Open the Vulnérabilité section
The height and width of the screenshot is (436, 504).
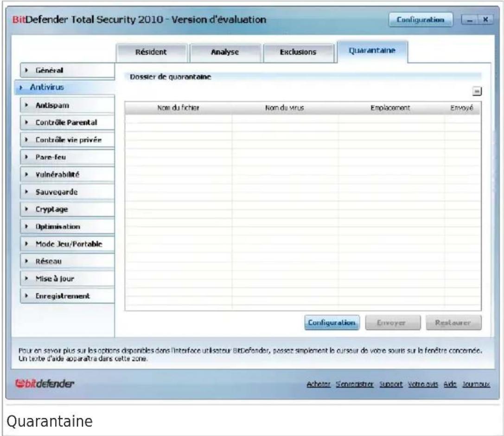coord(67,174)
